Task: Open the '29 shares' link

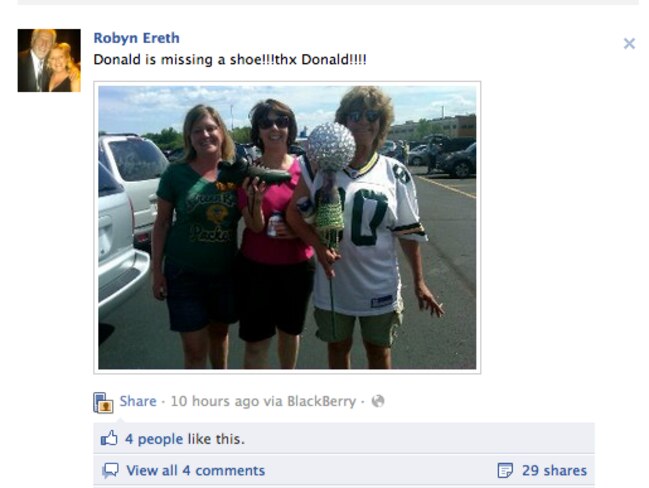Action: 554,471
